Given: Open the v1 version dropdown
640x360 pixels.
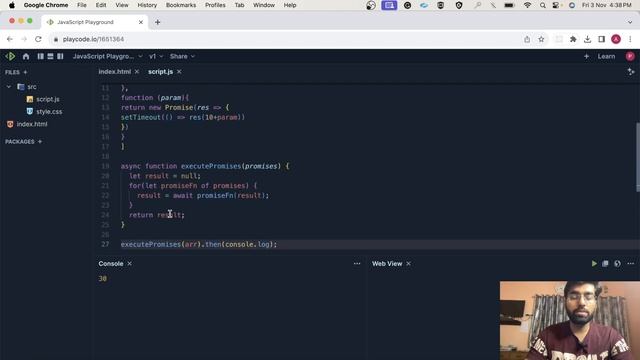Looking at the screenshot, I should point(156,56).
